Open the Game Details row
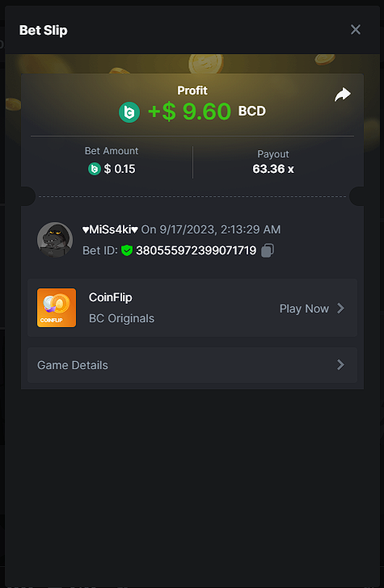This screenshot has width=384, height=588. coord(192,365)
